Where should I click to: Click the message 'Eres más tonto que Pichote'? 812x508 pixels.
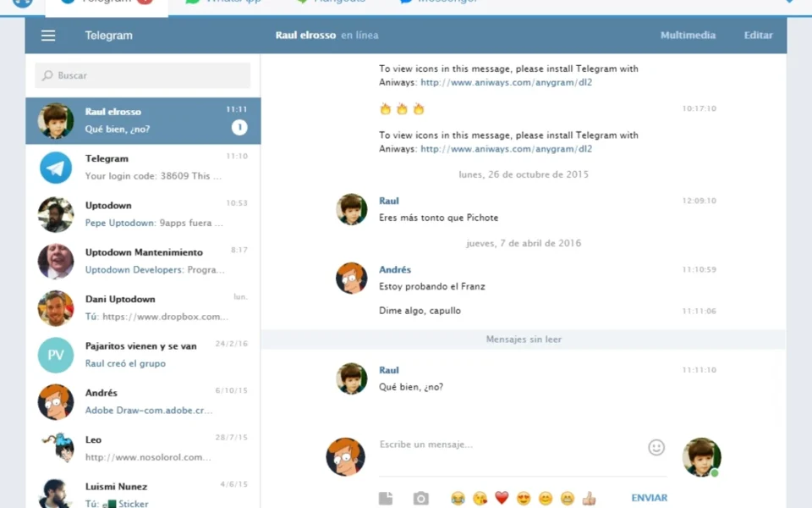(439, 218)
